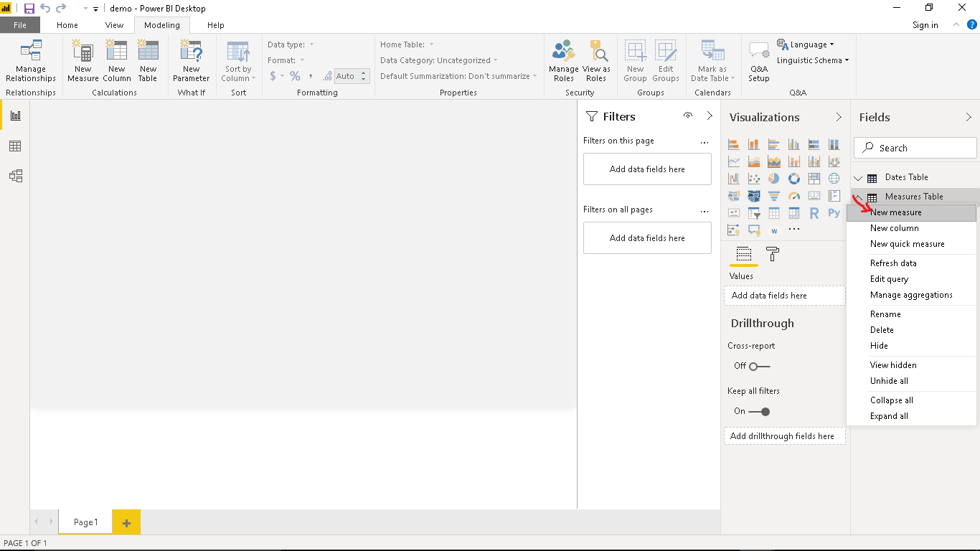Image resolution: width=980 pixels, height=551 pixels.
Task: Select the globe Map visual
Action: [834, 179]
